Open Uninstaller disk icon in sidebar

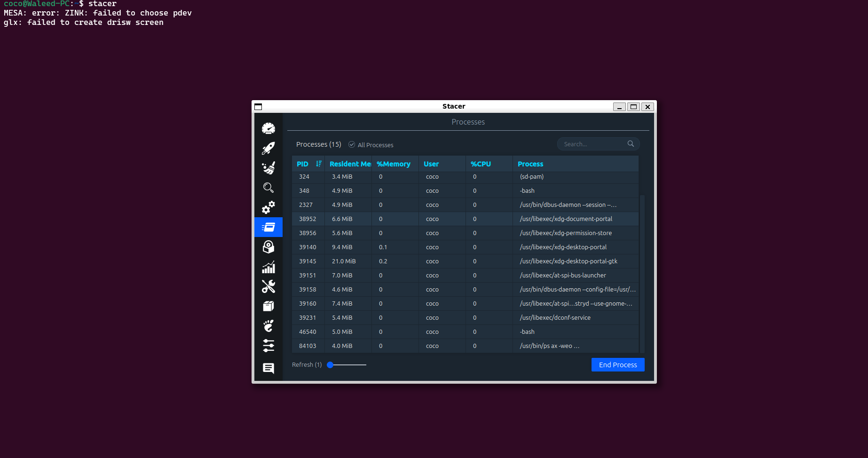[x=268, y=247]
